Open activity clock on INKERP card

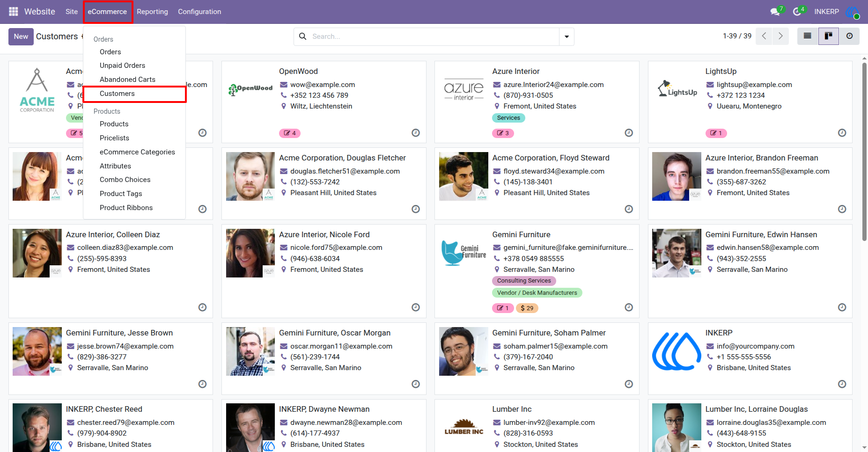click(x=842, y=384)
